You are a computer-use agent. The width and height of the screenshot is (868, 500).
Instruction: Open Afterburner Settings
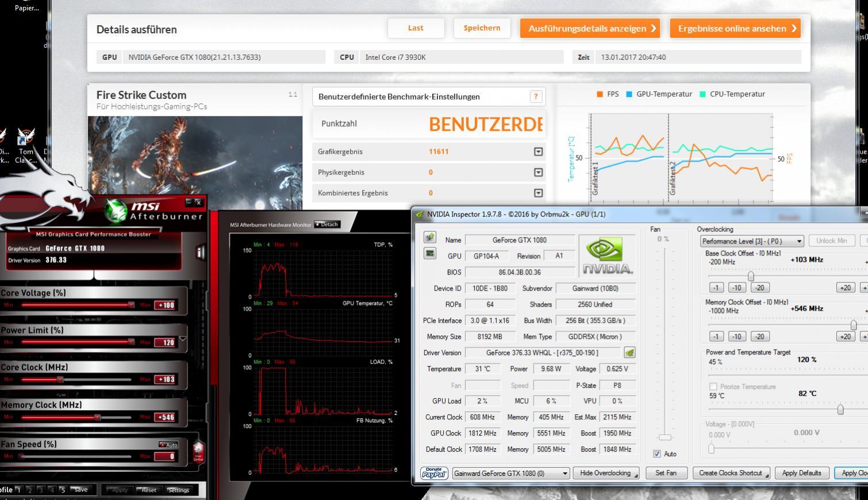click(178, 490)
